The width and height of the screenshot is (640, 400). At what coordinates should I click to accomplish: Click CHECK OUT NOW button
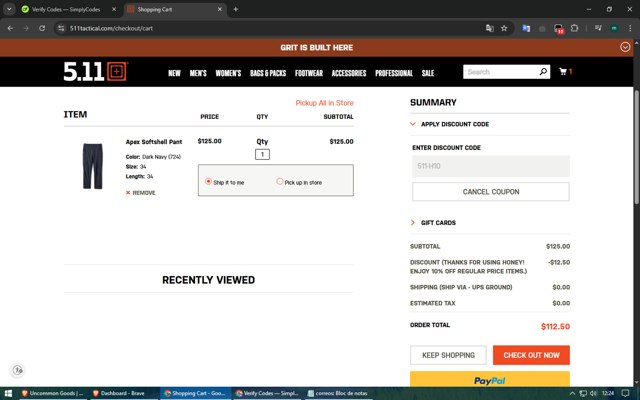click(x=531, y=355)
